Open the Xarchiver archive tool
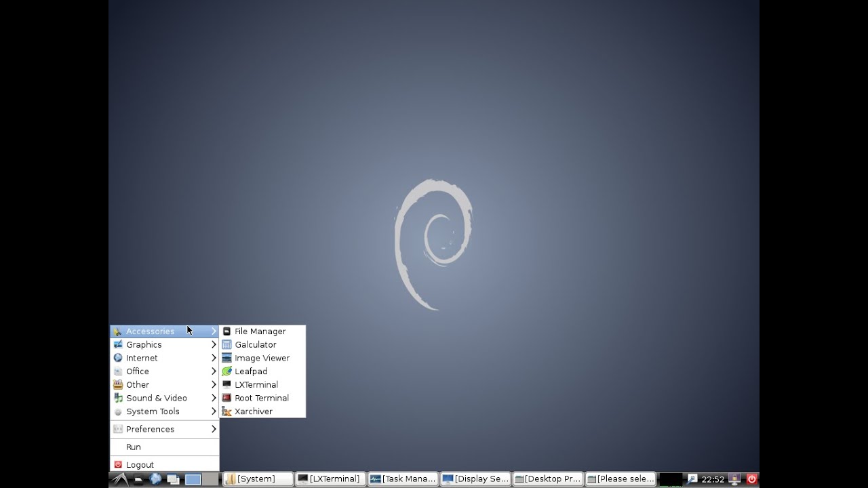Viewport: 868px width, 488px height. (262, 411)
